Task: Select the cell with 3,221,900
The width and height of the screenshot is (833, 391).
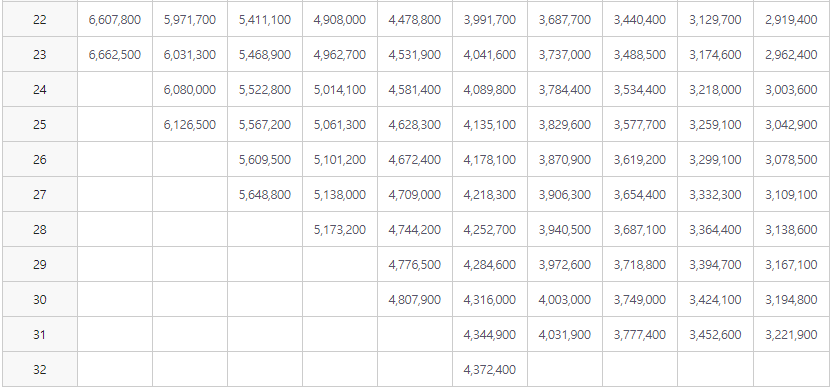Action: 791,335
